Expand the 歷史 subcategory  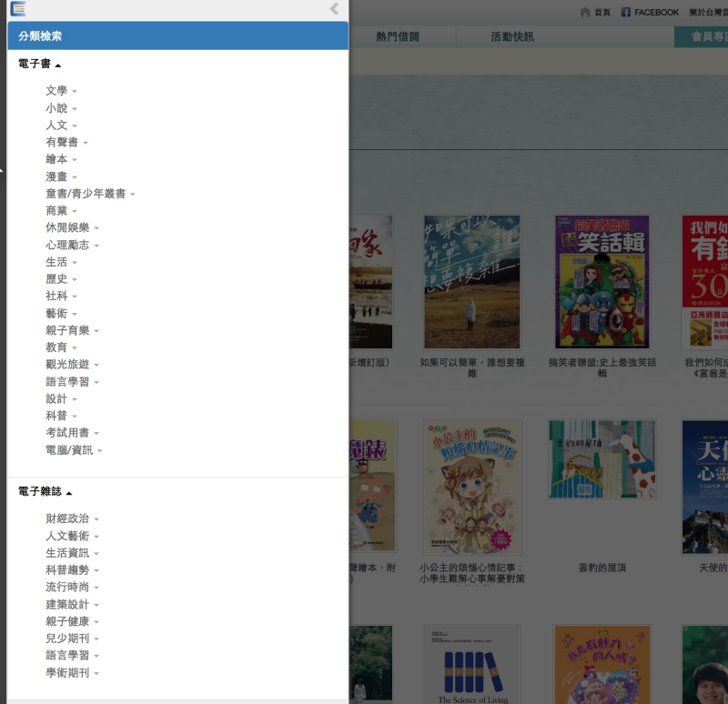61,279
